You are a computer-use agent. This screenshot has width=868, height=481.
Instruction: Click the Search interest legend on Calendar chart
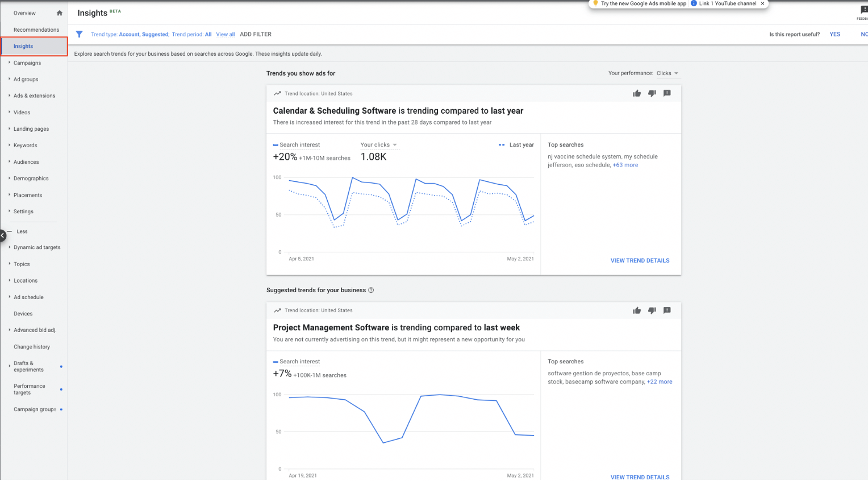coord(297,144)
